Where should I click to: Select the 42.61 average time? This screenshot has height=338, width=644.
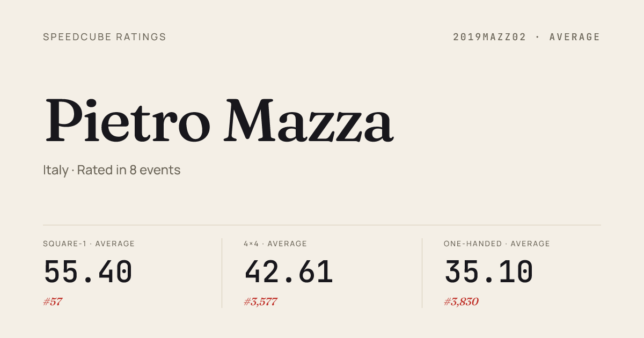tap(289, 272)
